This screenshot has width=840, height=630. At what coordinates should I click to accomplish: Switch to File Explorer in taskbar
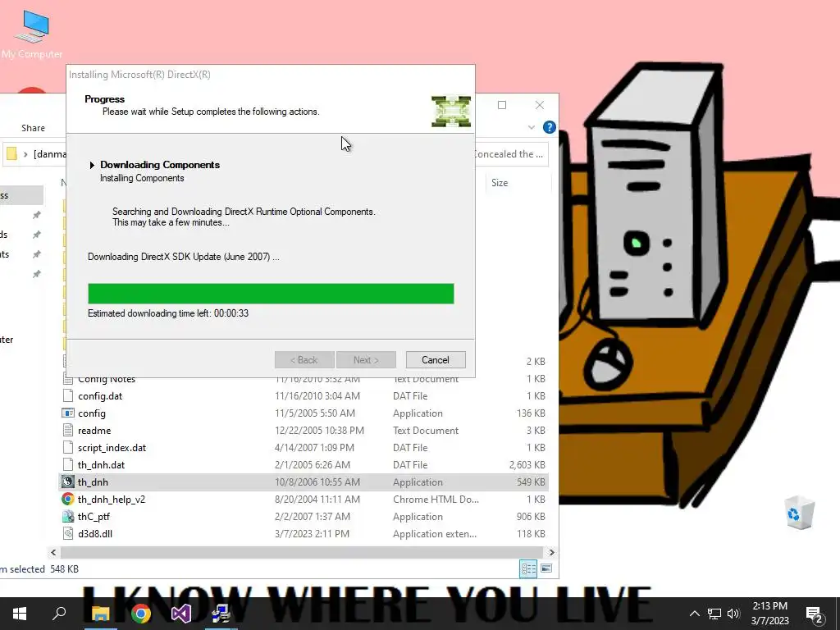[x=100, y=614]
